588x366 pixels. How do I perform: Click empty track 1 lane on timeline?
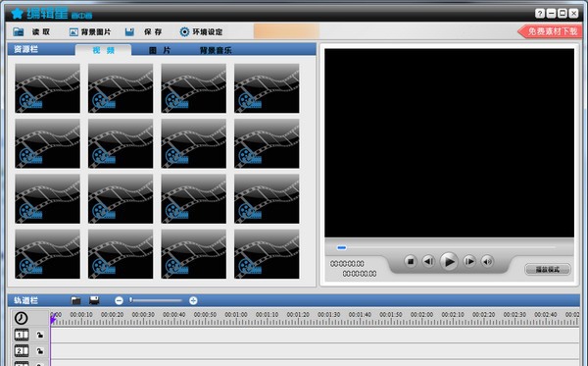coord(315,335)
